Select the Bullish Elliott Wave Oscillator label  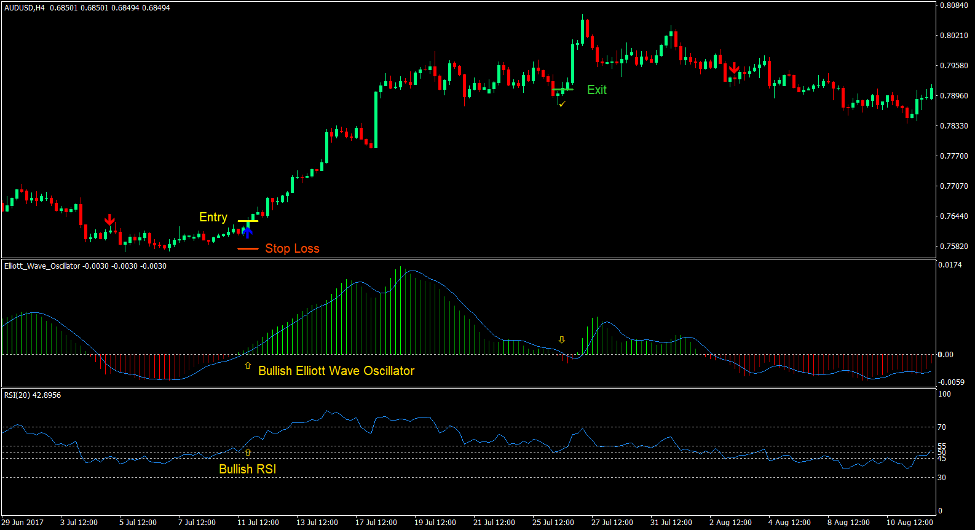(x=336, y=370)
